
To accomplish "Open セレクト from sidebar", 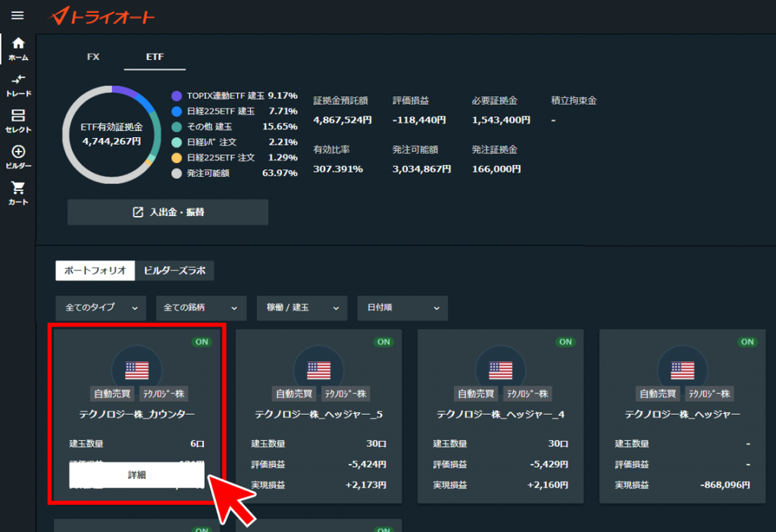I will tap(18, 121).
